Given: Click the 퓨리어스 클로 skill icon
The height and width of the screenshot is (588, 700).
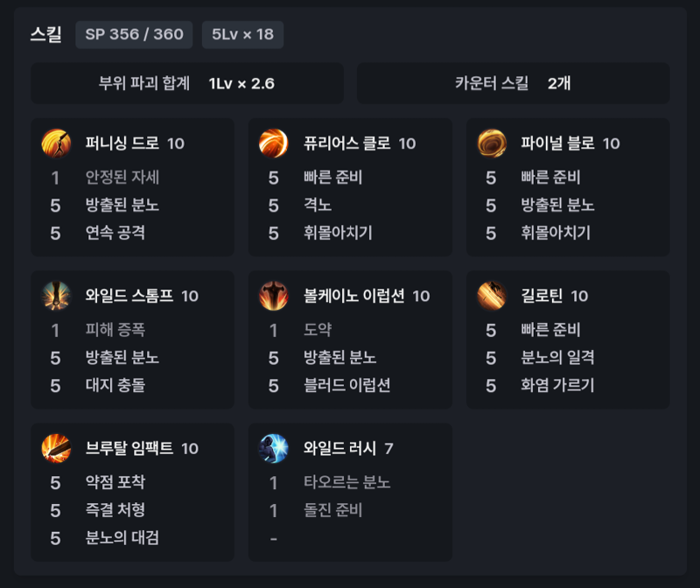Looking at the screenshot, I should point(274,143).
